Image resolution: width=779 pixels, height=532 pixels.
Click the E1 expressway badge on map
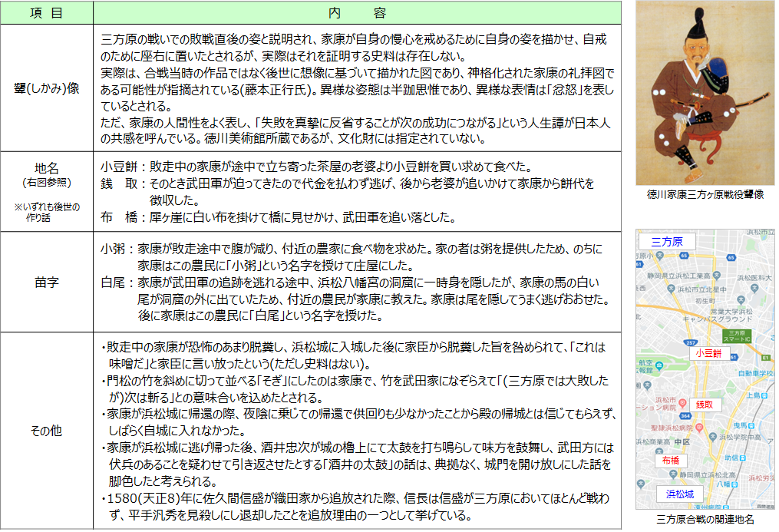(x=766, y=357)
